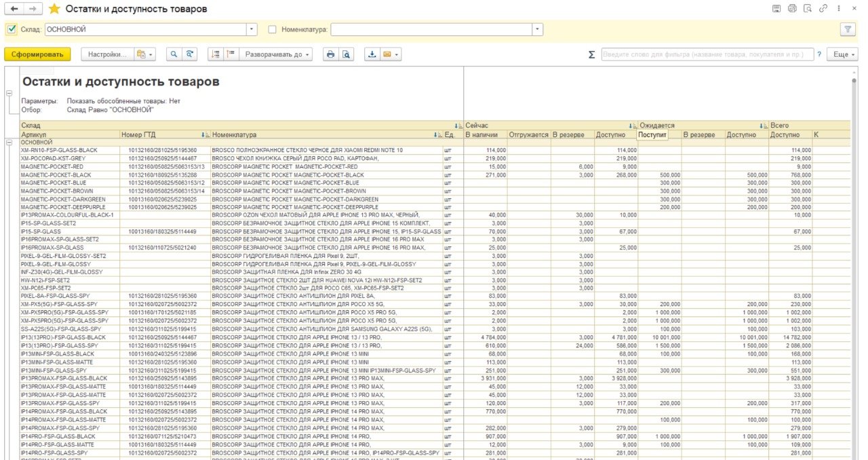
Task: Click the get link chain icon
Action: click(823, 9)
